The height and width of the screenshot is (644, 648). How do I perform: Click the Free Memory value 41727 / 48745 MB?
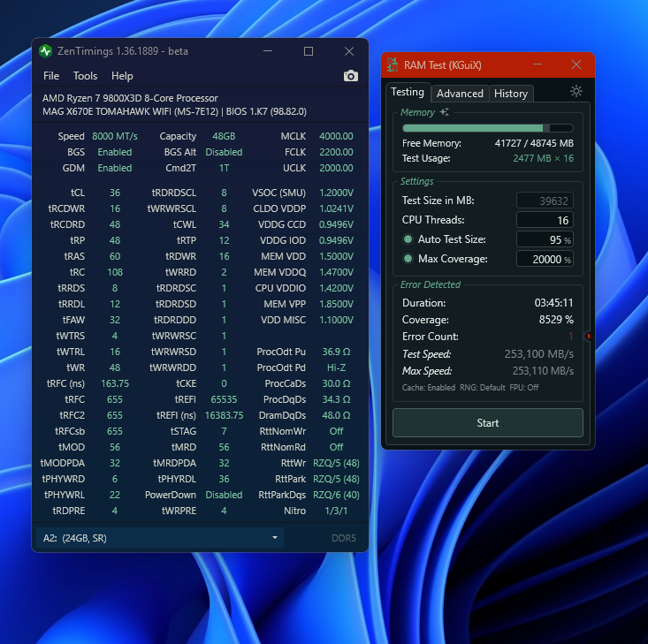[x=534, y=143]
